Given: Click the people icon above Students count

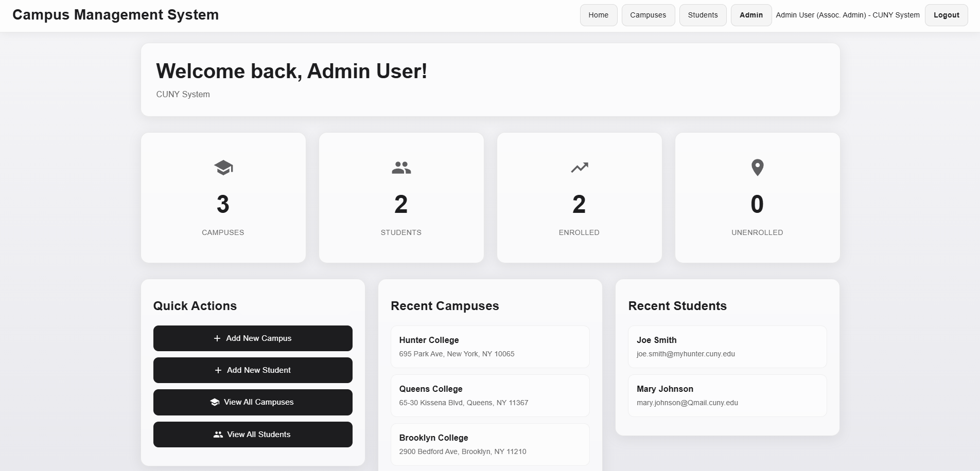Looking at the screenshot, I should coord(401,167).
